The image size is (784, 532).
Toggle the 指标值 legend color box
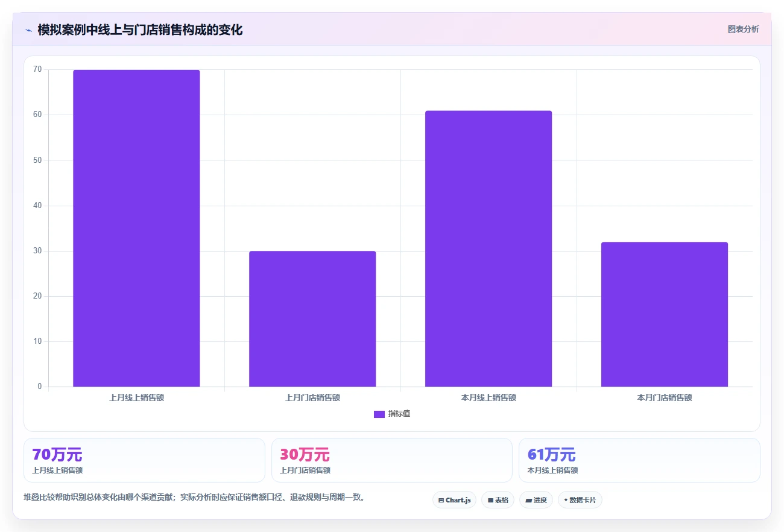pos(379,414)
